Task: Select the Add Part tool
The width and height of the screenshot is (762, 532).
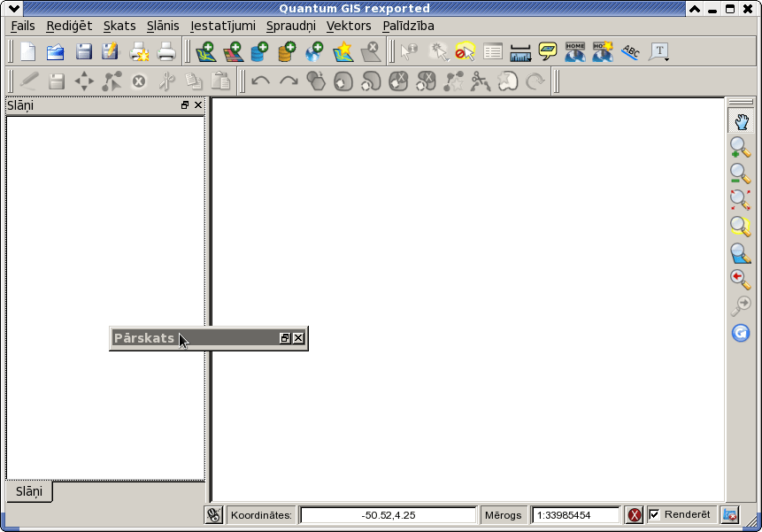Action: click(371, 81)
